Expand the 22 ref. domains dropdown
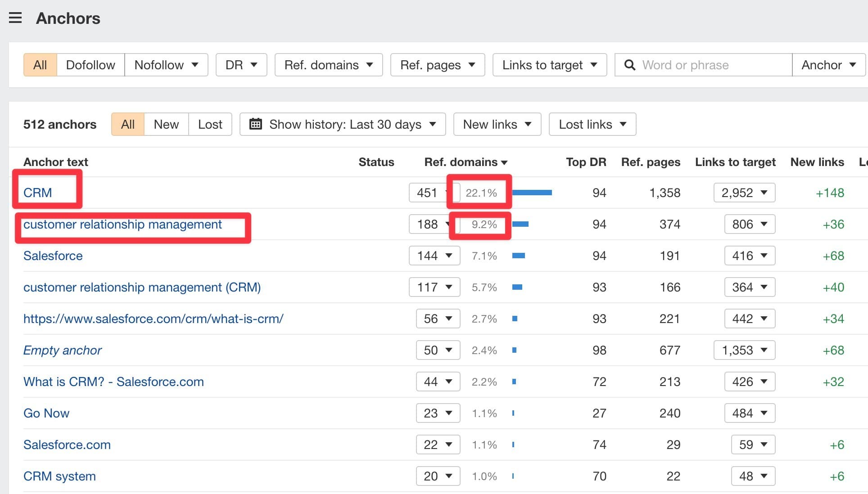868x494 pixels. tap(438, 445)
